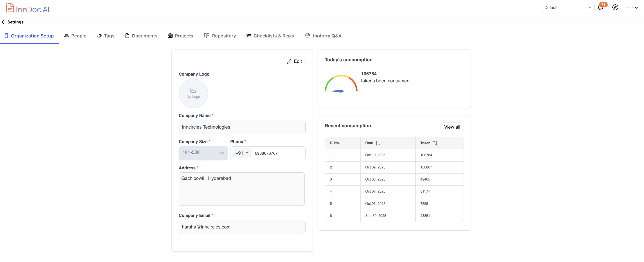Click the Date column sort arrows
The width and height of the screenshot is (644, 262).
(378, 143)
